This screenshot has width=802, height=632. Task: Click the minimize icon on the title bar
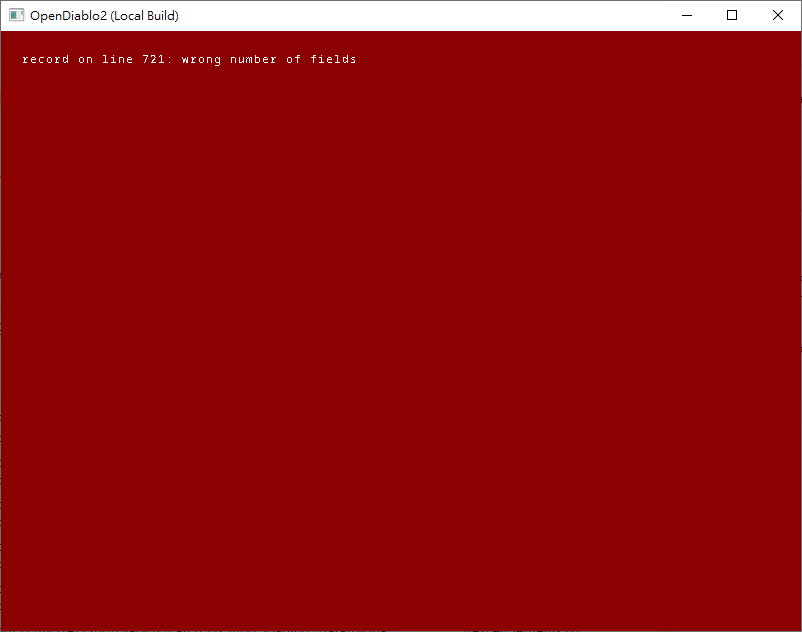[686, 15]
